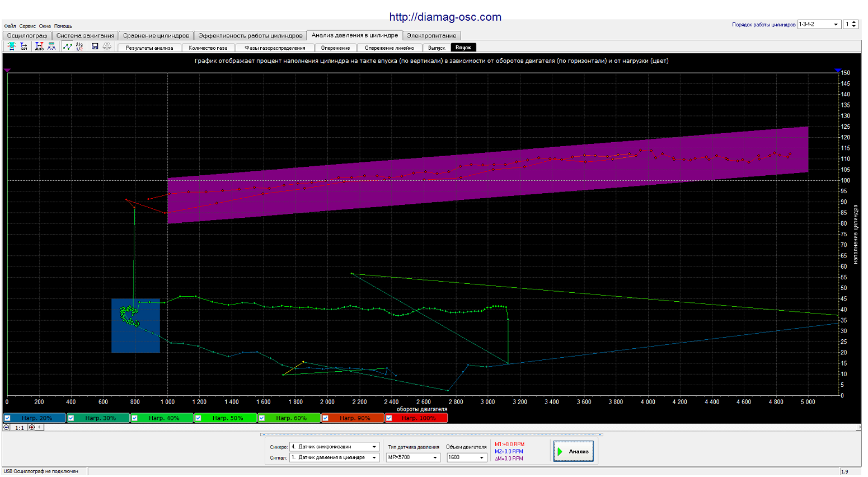
Task: Open the pressure sensor type MPX5700 dropdown
Action: point(414,457)
